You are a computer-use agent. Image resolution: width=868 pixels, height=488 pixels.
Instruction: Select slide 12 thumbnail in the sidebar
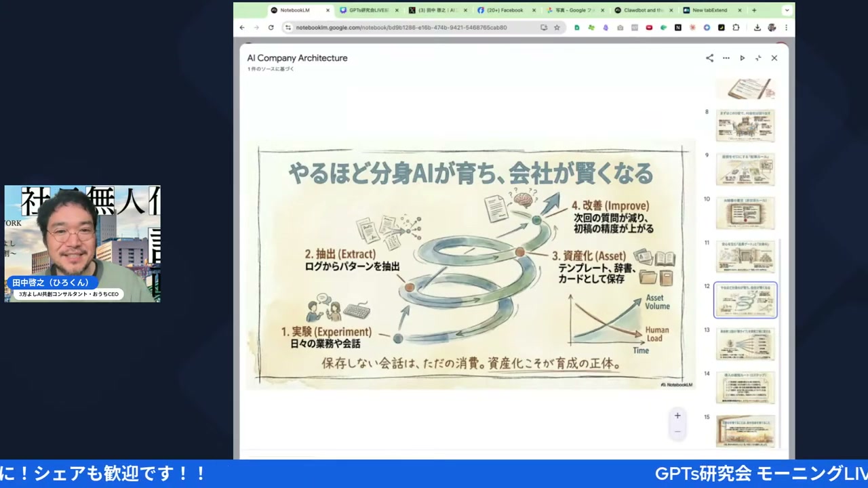click(745, 300)
